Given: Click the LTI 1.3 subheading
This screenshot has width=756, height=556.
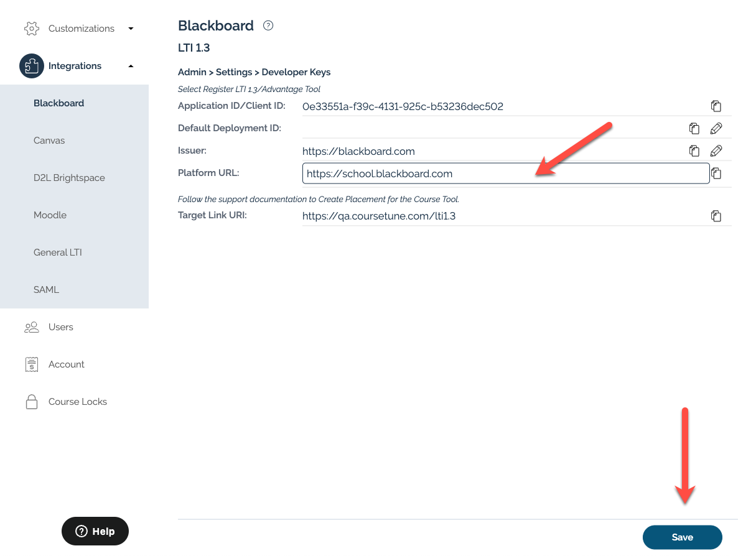Looking at the screenshot, I should coord(194,48).
